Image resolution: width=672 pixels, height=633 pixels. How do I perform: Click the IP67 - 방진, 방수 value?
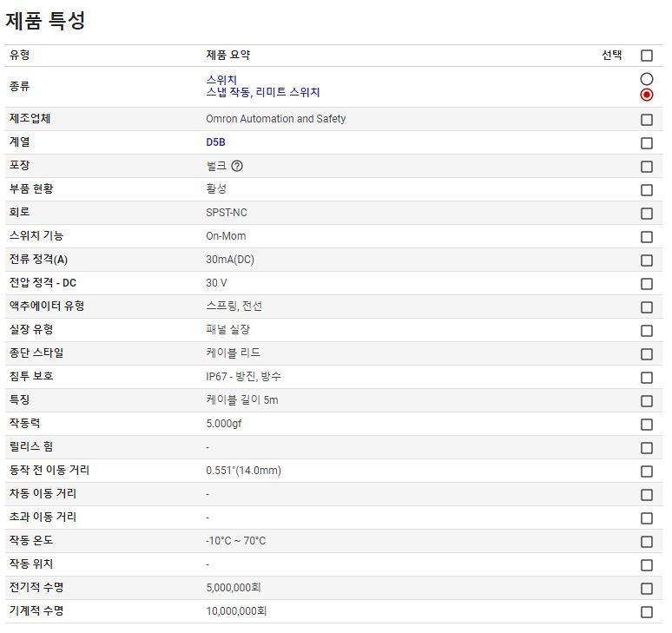(243, 377)
